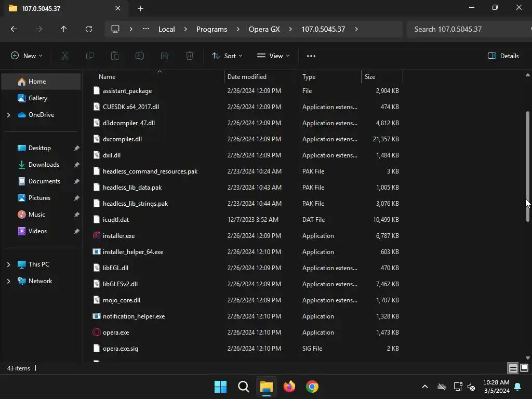
Task: Select the libGLESv2.dll file
Action: coord(246,284)
